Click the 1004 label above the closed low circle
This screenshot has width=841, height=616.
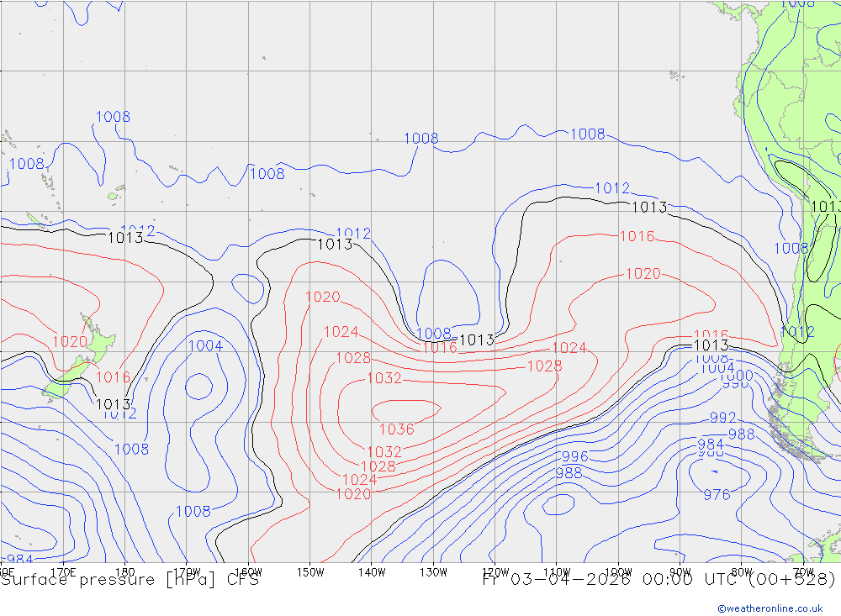205,345
